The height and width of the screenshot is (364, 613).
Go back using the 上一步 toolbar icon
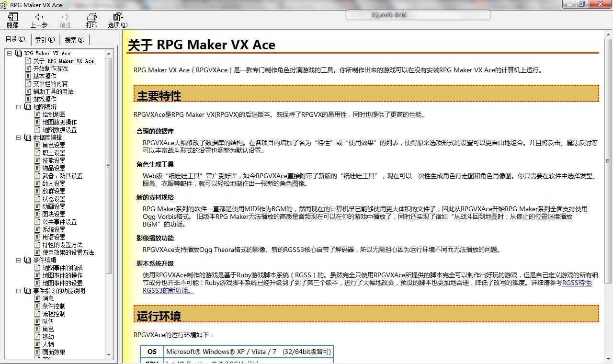39,17
